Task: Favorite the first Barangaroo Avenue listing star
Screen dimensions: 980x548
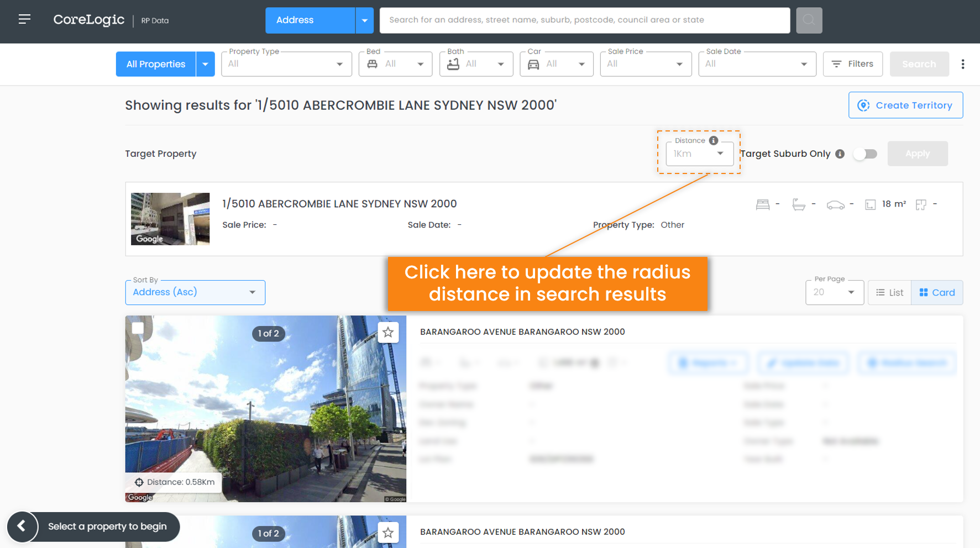Action: pyautogui.click(x=388, y=332)
